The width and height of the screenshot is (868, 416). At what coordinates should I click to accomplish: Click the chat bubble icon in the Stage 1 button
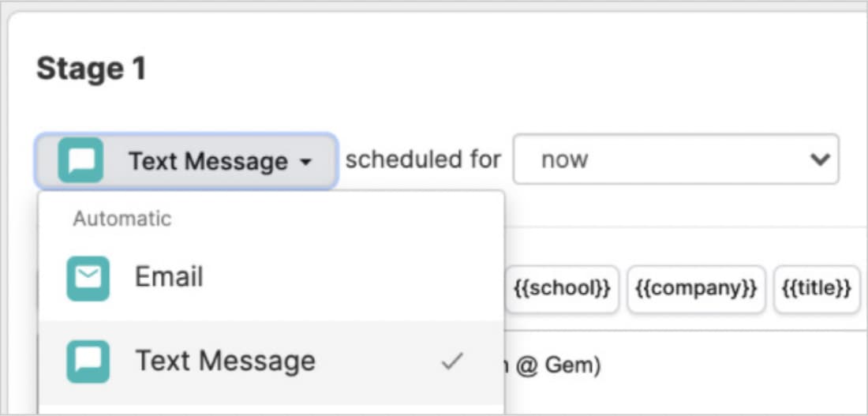point(80,160)
